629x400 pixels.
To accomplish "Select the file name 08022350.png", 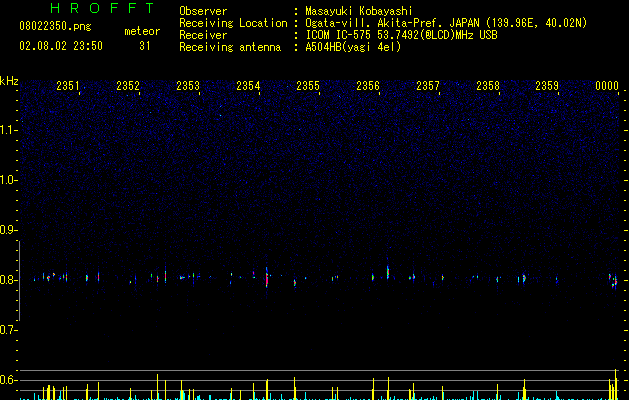I will tap(55, 26).
